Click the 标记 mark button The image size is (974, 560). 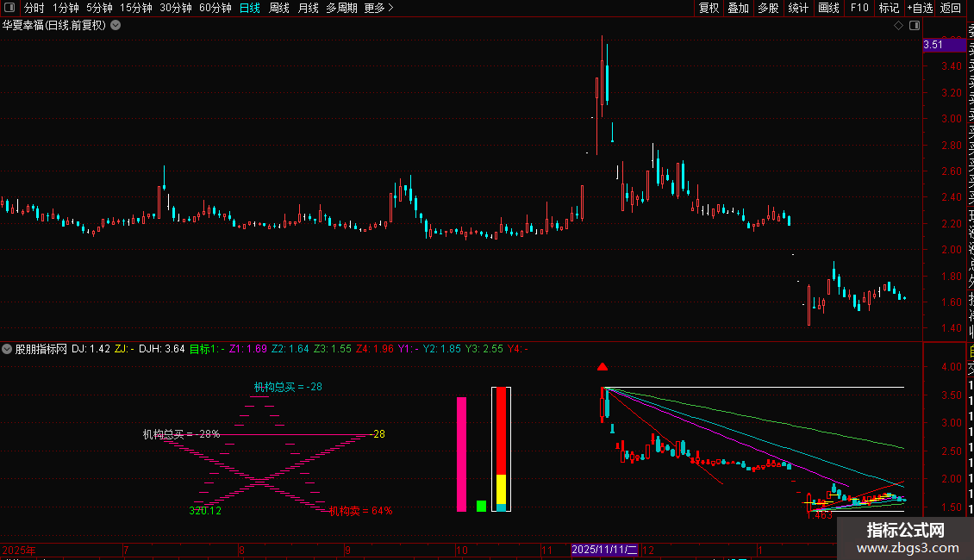coord(889,8)
